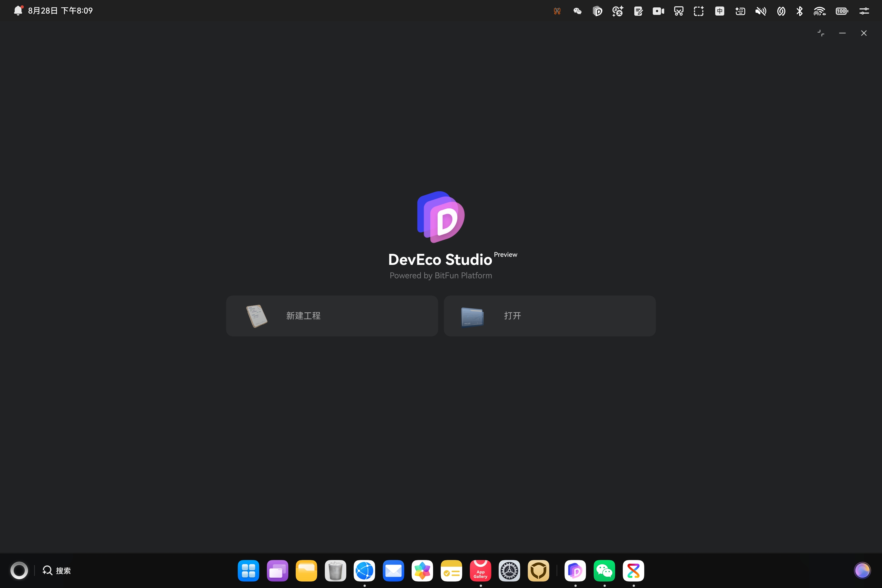
Task: Click the orange scissors tray icon
Action: [x=557, y=11]
